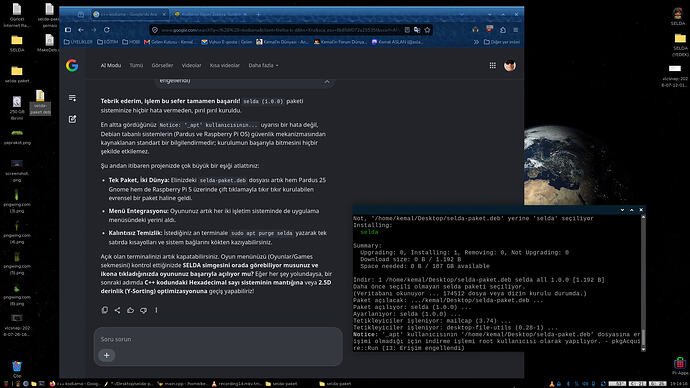
Task: Go back in the browser
Action: 81,30
